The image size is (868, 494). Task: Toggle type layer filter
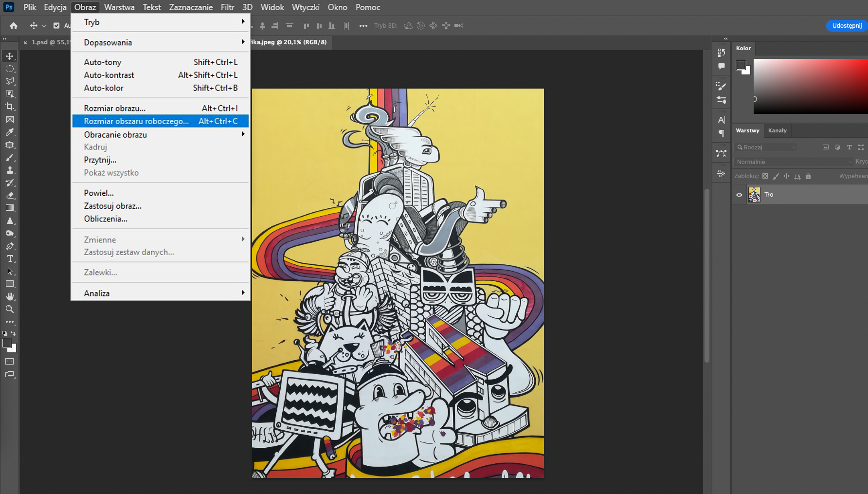[x=850, y=147]
